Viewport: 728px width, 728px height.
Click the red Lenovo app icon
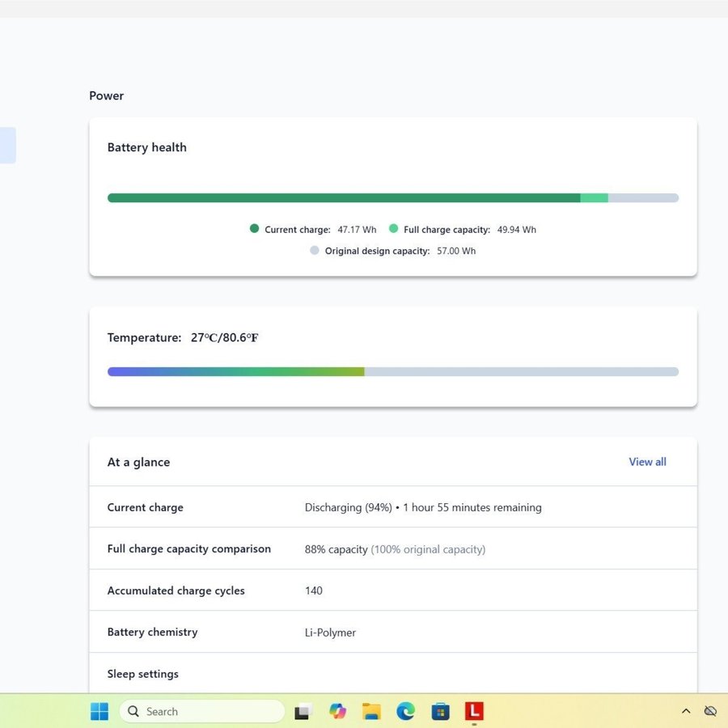474,711
